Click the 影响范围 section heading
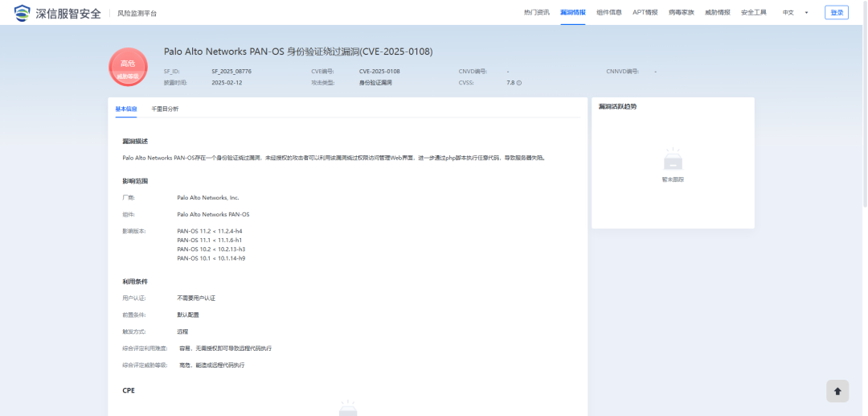 click(135, 181)
